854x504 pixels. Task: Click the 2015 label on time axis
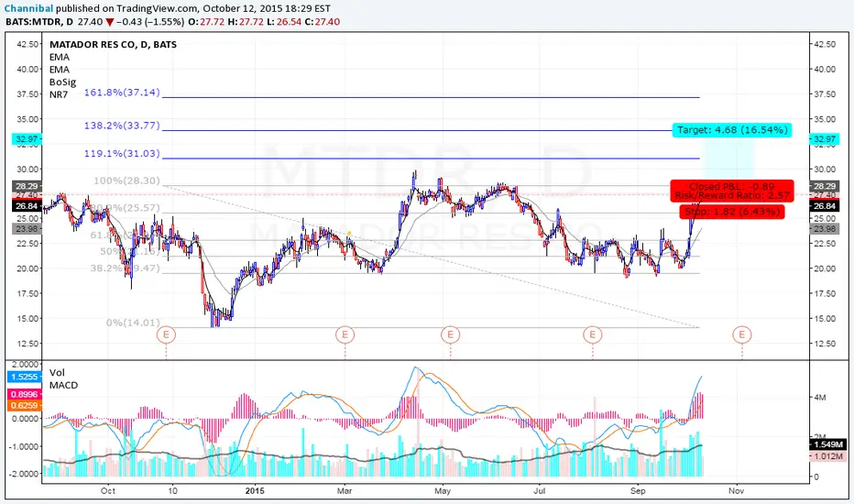(x=255, y=491)
